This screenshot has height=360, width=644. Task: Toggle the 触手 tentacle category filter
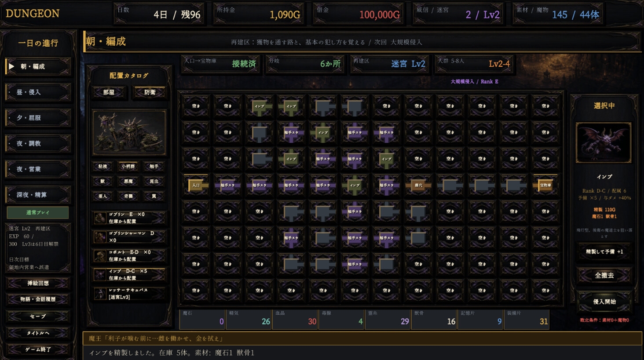click(x=154, y=166)
